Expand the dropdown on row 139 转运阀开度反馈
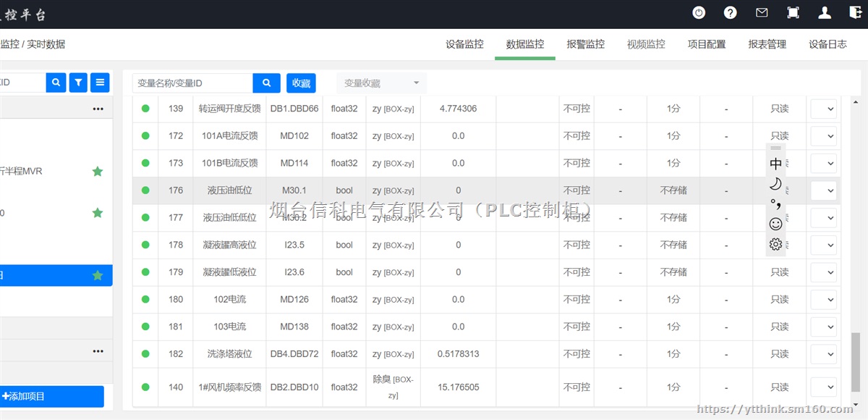The height and width of the screenshot is (420, 868). (823, 109)
